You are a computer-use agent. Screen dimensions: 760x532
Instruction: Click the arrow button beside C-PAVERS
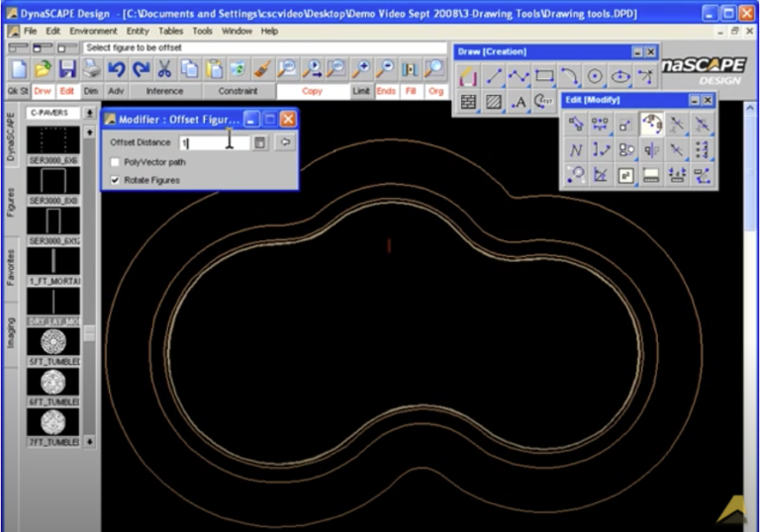click(x=89, y=113)
